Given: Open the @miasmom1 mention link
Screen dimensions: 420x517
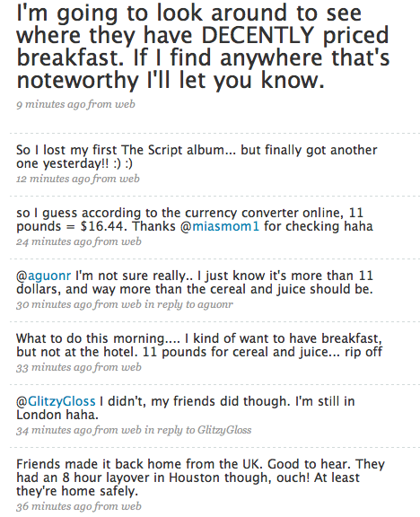Looking at the screenshot, I should tap(220, 226).
